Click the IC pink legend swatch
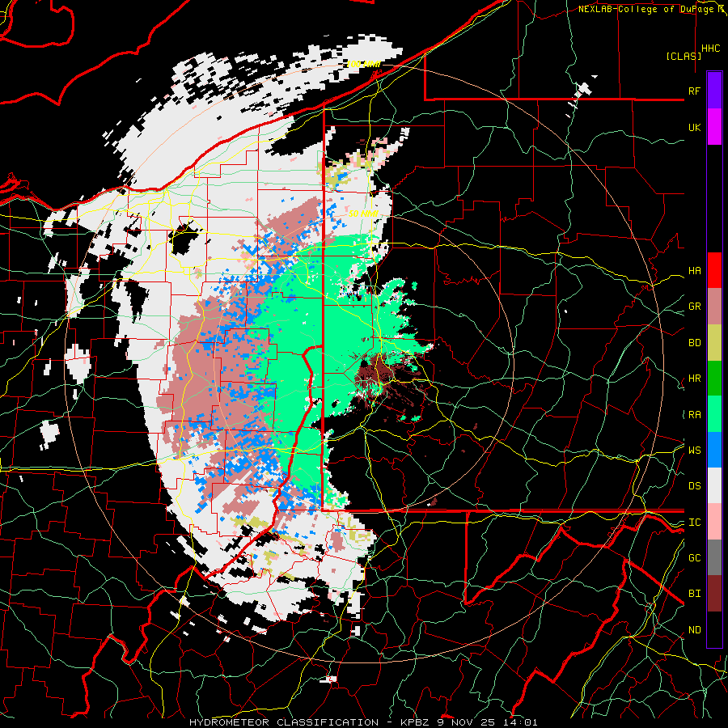The height and width of the screenshot is (728, 728). (x=714, y=522)
